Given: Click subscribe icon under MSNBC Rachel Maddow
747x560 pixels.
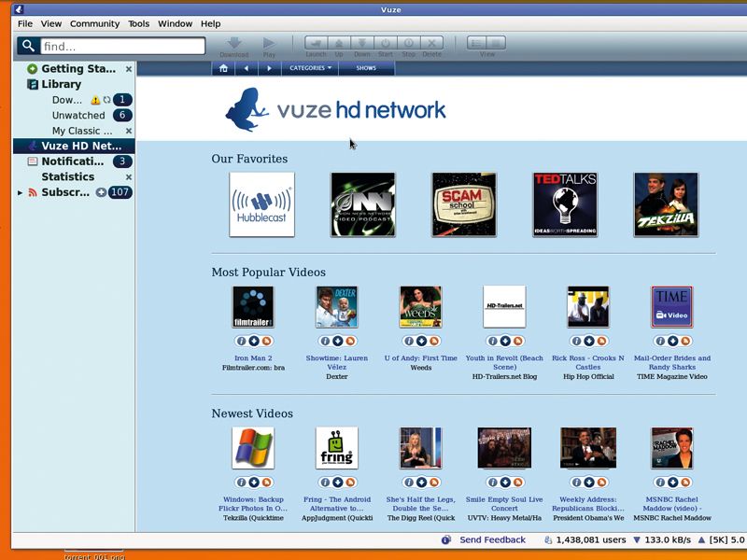Looking at the screenshot, I should (x=685, y=483).
